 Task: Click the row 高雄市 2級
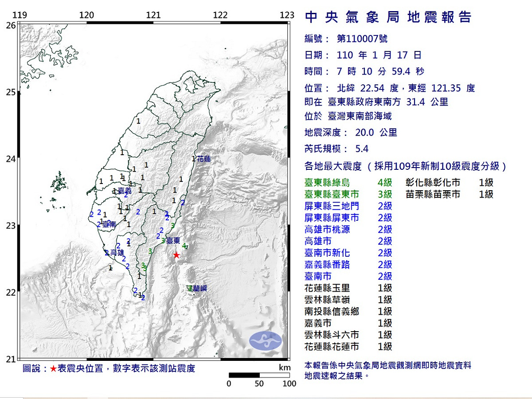tap(348, 241)
